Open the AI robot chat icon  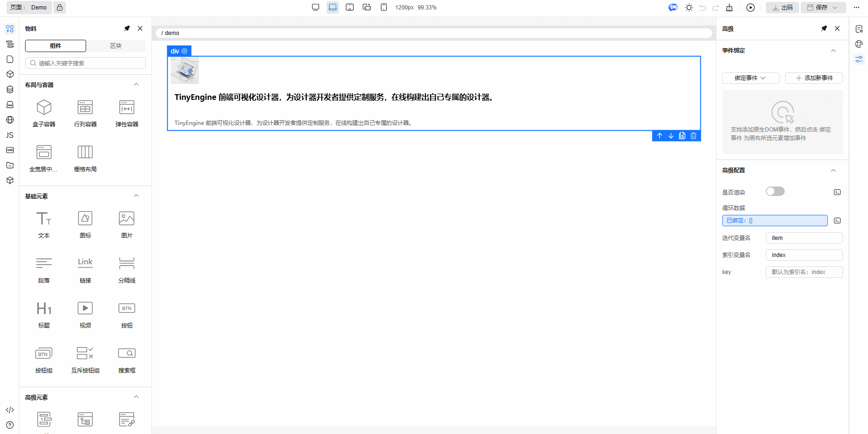click(x=673, y=8)
